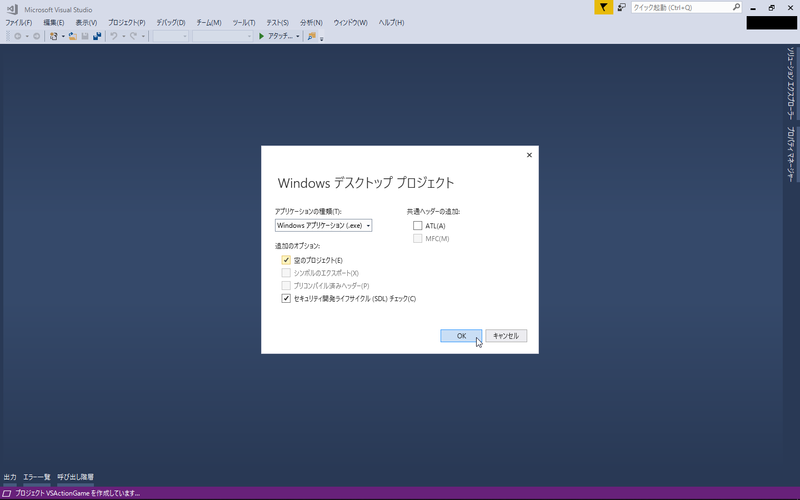Image resolution: width=800 pixels, height=500 pixels.
Task: Click the 'プロジェクト VSActionGame を作成しています' status text
Action: point(78,493)
